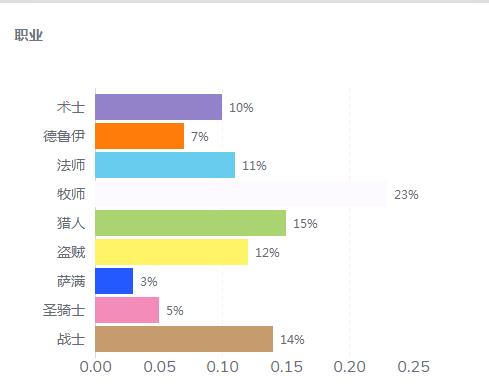Select the 牧师 category label
The image size is (489, 390).
pos(71,194)
